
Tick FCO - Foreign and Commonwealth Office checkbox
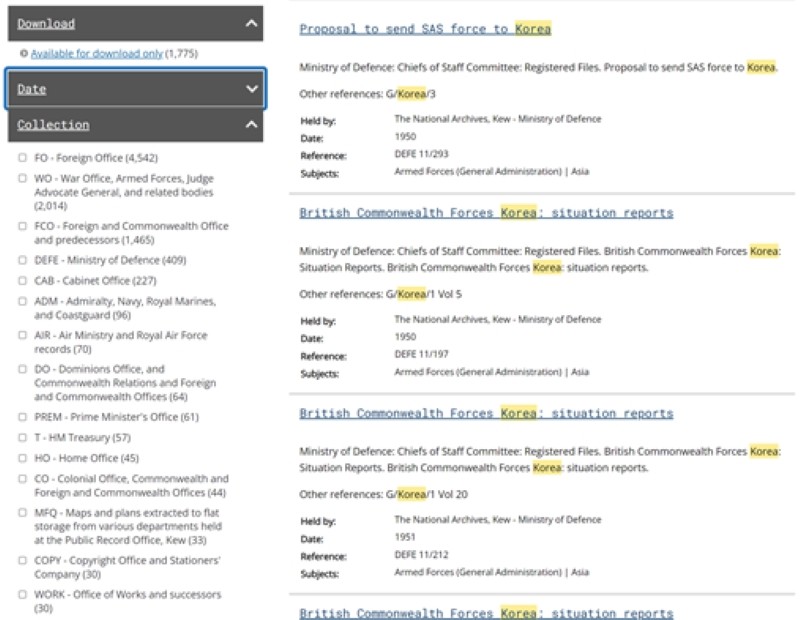click(x=22, y=226)
